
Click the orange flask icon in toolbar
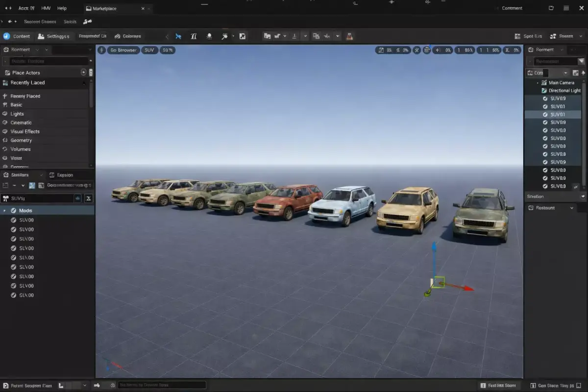349,36
